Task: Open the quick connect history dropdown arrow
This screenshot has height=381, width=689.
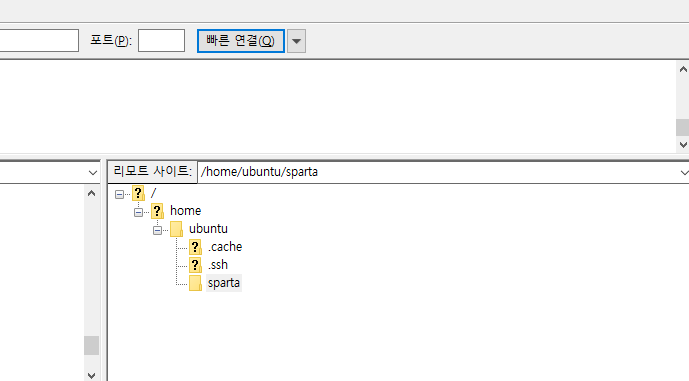Action: [297, 41]
